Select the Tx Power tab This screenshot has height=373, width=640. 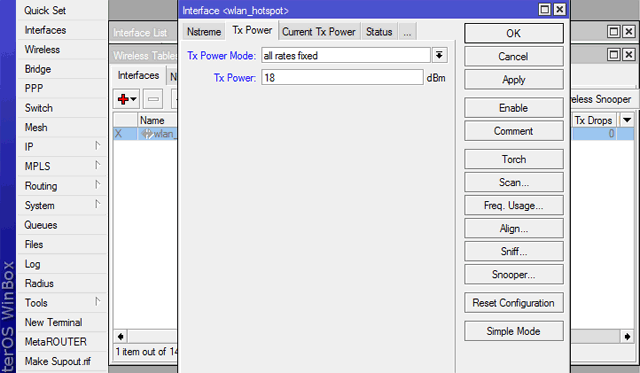[252, 31]
